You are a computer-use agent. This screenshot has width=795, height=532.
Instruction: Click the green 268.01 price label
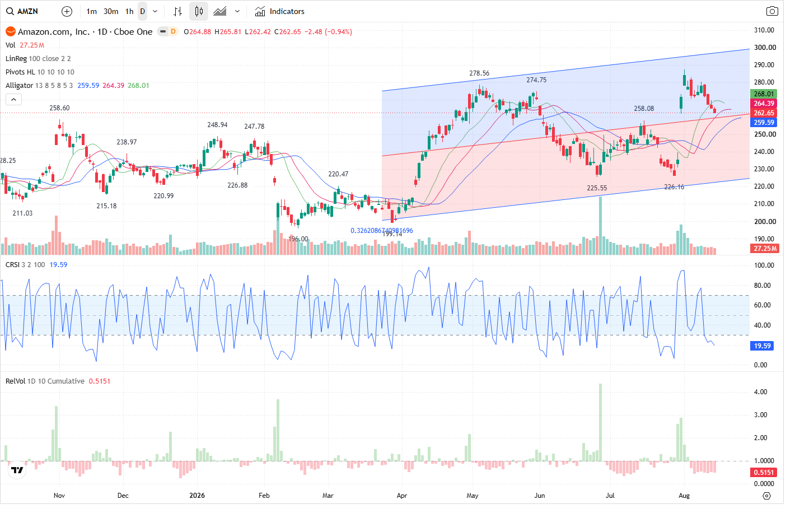tap(764, 94)
